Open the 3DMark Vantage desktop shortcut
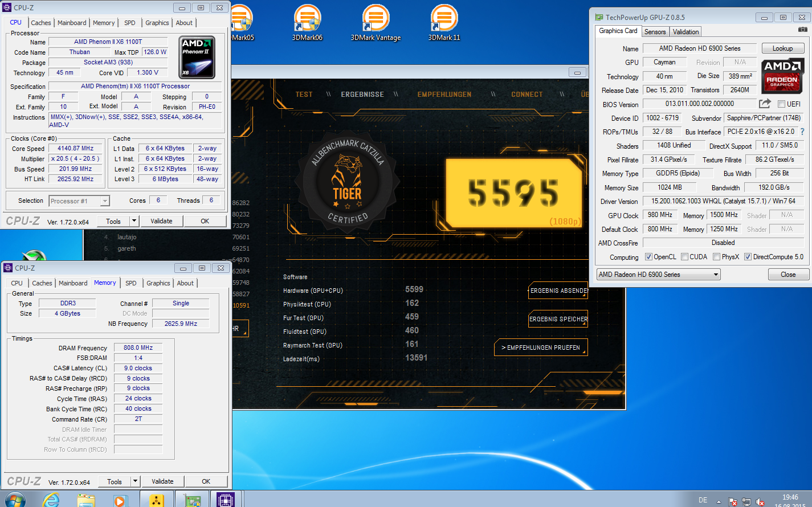This screenshot has height=507, width=812. (376, 23)
